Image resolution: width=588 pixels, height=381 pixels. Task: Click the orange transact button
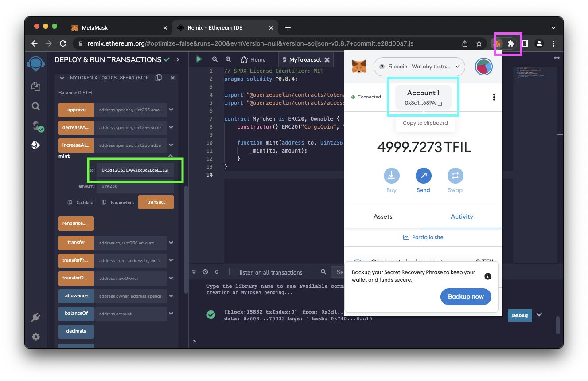(156, 202)
